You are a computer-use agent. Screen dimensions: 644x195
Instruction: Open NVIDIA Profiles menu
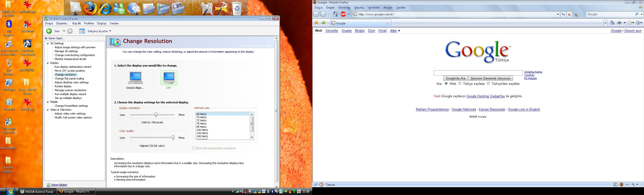89,23
